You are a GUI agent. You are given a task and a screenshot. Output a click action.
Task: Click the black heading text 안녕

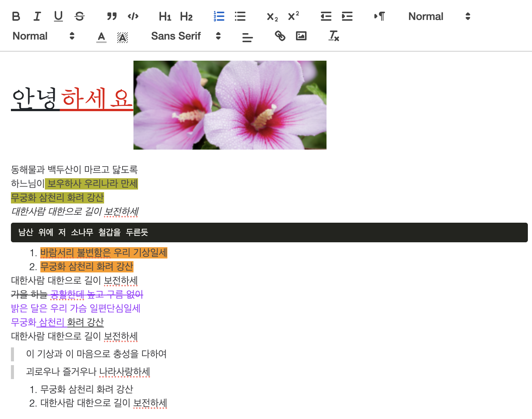pyautogui.click(x=35, y=99)
